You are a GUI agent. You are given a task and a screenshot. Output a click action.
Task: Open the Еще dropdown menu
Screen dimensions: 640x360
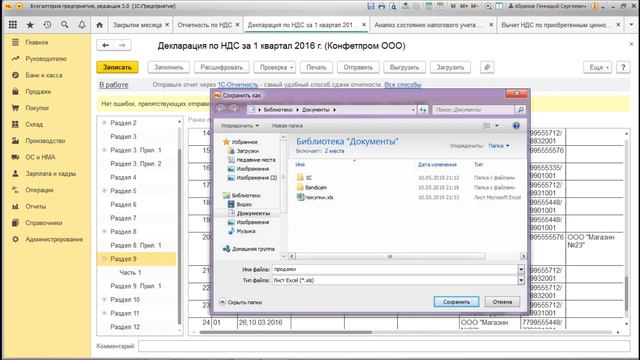coord(598,67)
